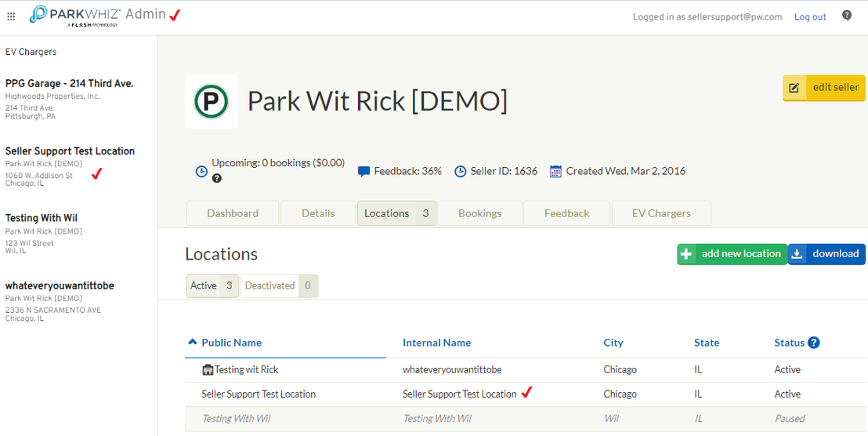Click the Wil city cell
The image size is (868, 436).
610,418
